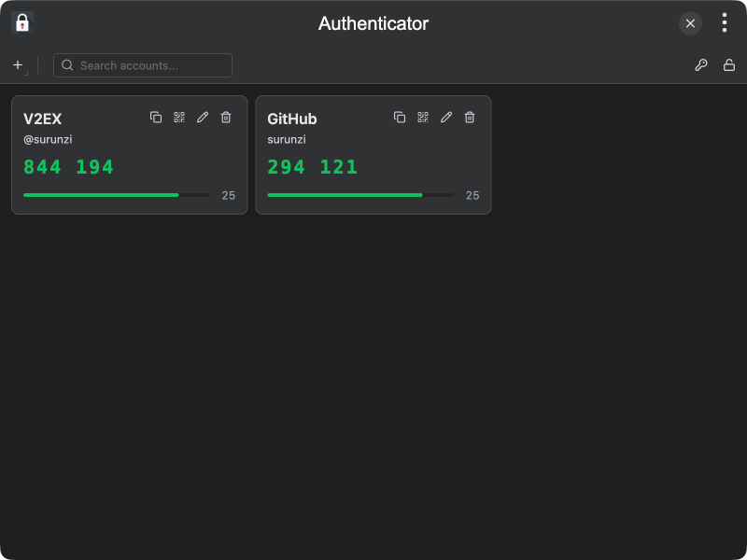Open the three-dot options menu
The image size is (747, 560).
tap(724, 23)
